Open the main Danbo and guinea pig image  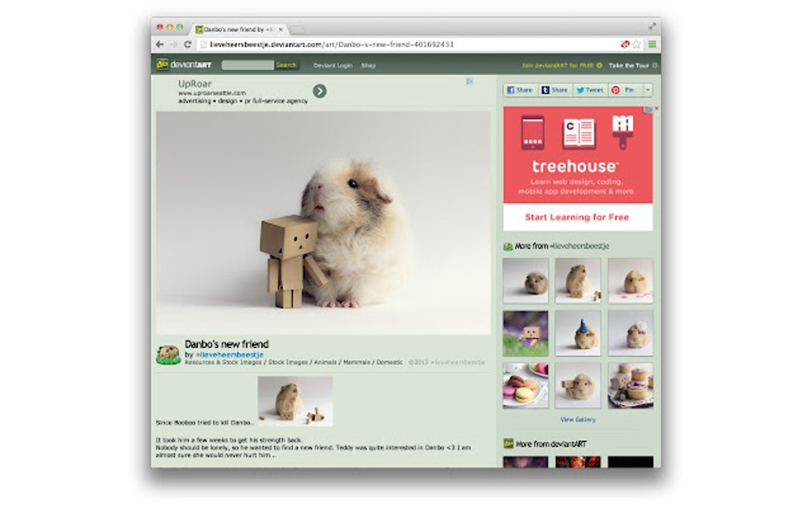323,223
